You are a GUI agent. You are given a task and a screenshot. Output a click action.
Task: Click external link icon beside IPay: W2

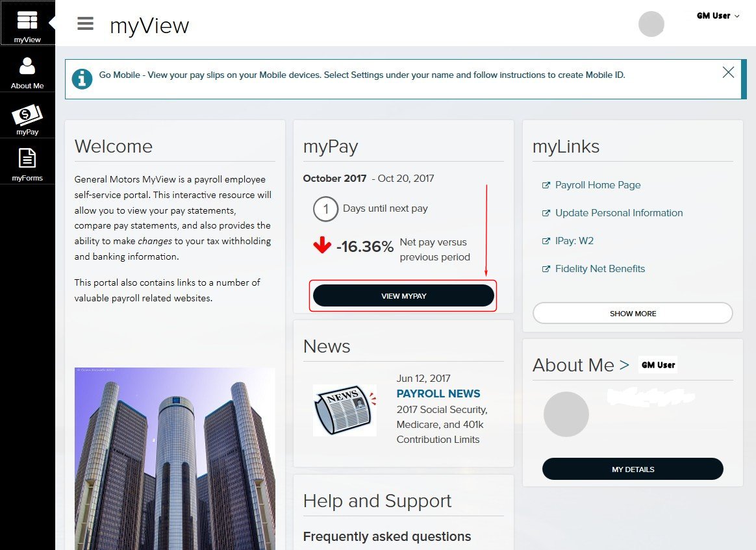(x=546, y=241)
